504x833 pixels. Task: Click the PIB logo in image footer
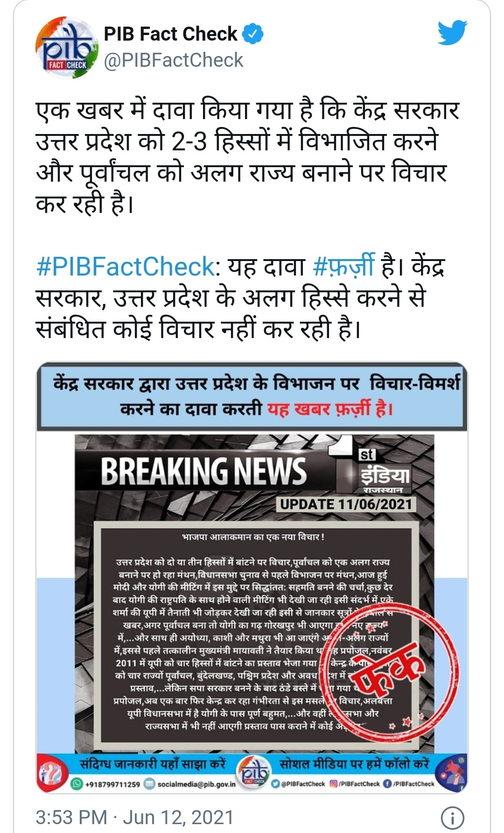tap(254, 774)
